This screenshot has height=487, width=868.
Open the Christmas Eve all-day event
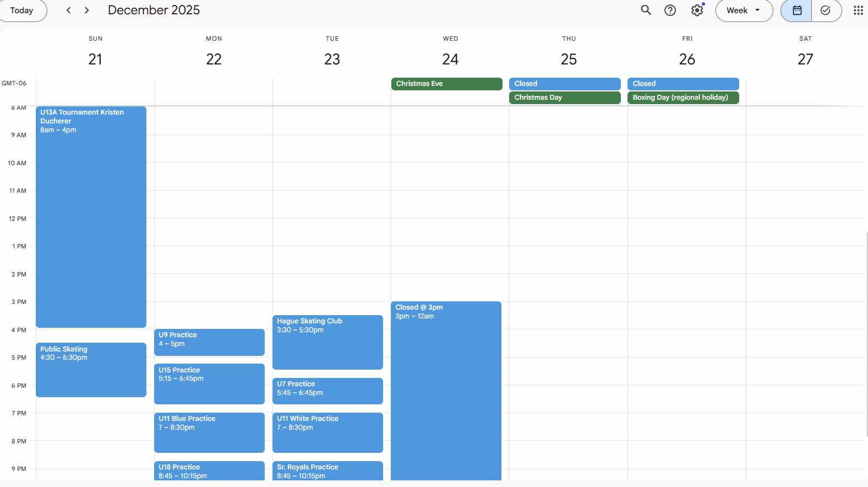pos(446,84)
